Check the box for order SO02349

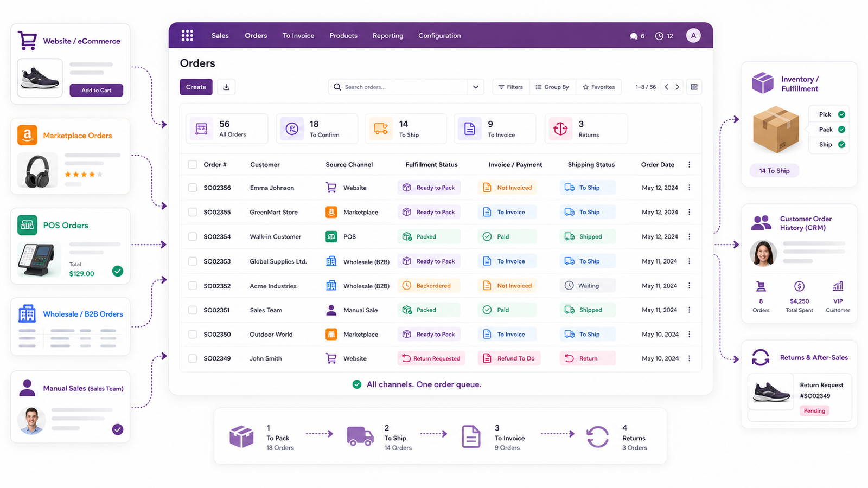[193, 358]
